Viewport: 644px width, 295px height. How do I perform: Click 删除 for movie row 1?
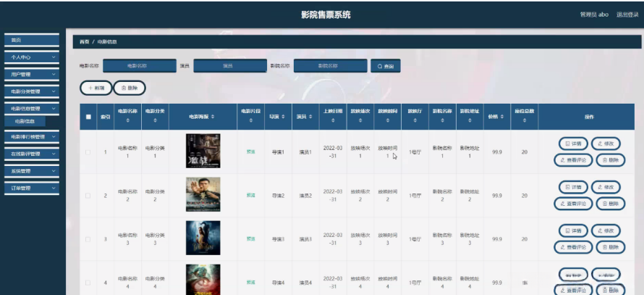611,160
